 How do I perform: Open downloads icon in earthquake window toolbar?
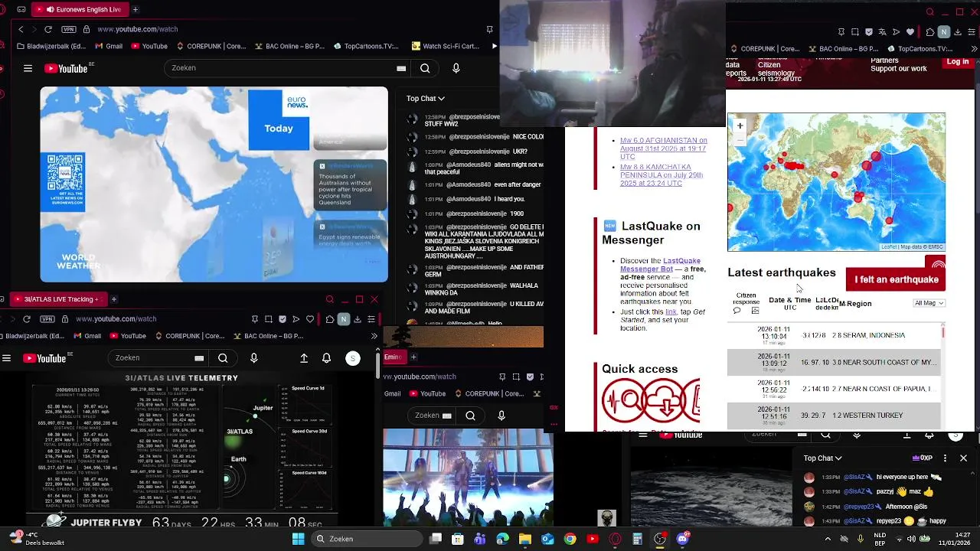958,32
